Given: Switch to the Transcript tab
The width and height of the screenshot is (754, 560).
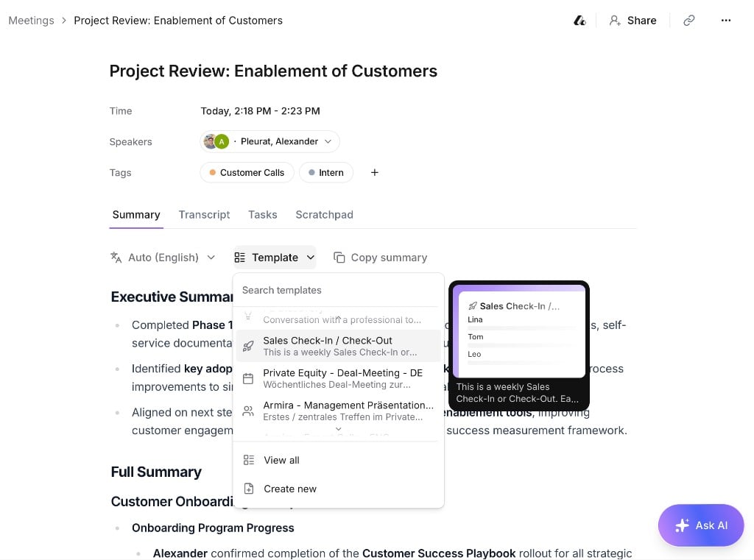Looking at the screenshot, I should point(204,214).
